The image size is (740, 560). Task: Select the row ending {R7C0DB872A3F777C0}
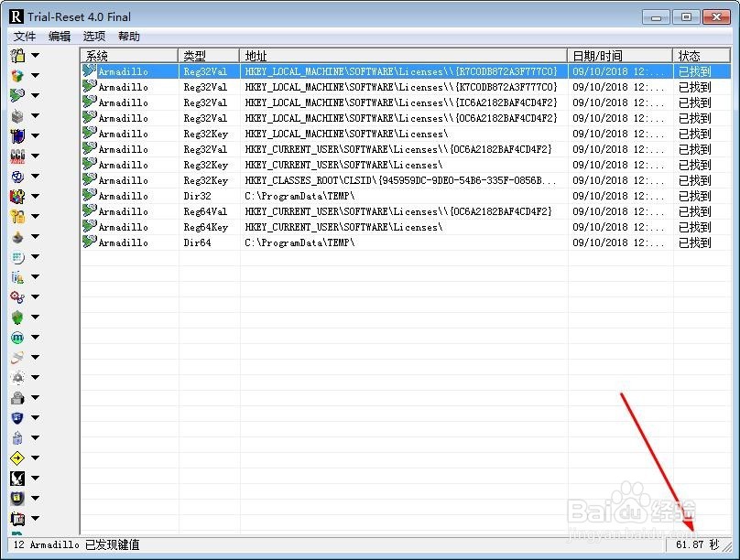[406, 71]
